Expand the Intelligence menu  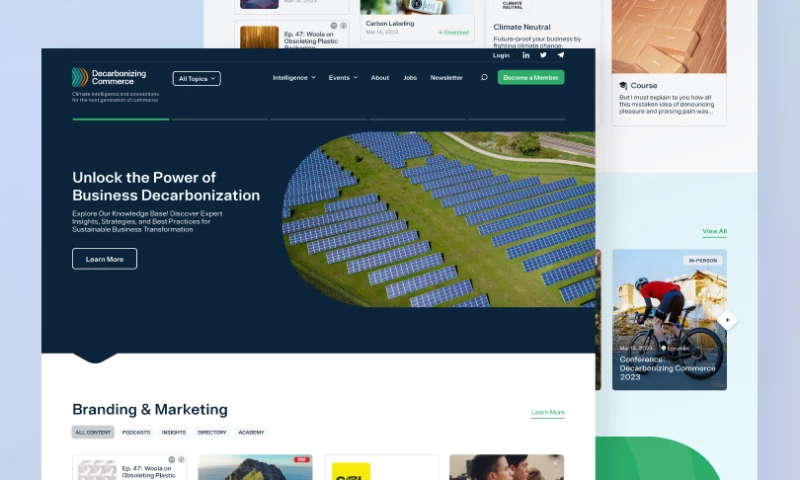tap(294, 78)
